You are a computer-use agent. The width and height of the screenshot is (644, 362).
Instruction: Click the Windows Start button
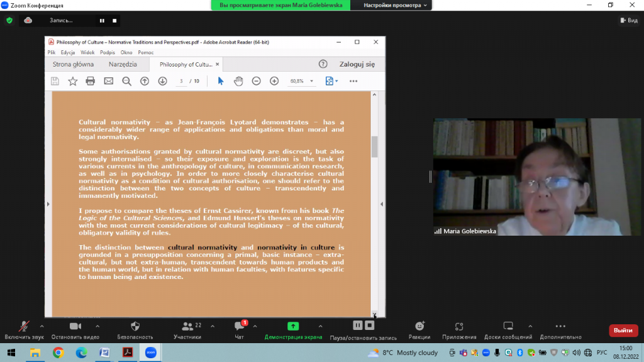coord(11,353)
